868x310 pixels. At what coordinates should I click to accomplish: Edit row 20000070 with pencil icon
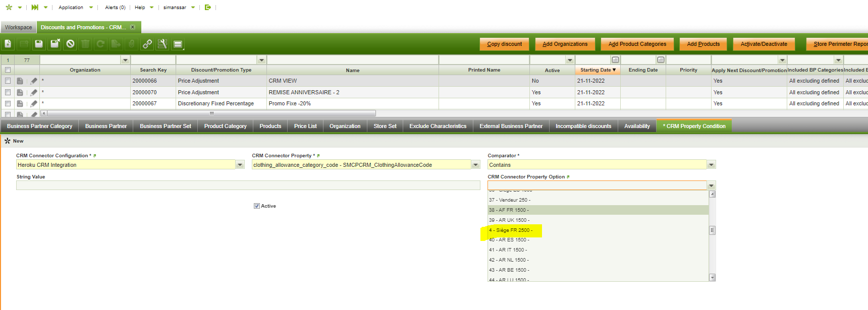(x=33, y=92)
